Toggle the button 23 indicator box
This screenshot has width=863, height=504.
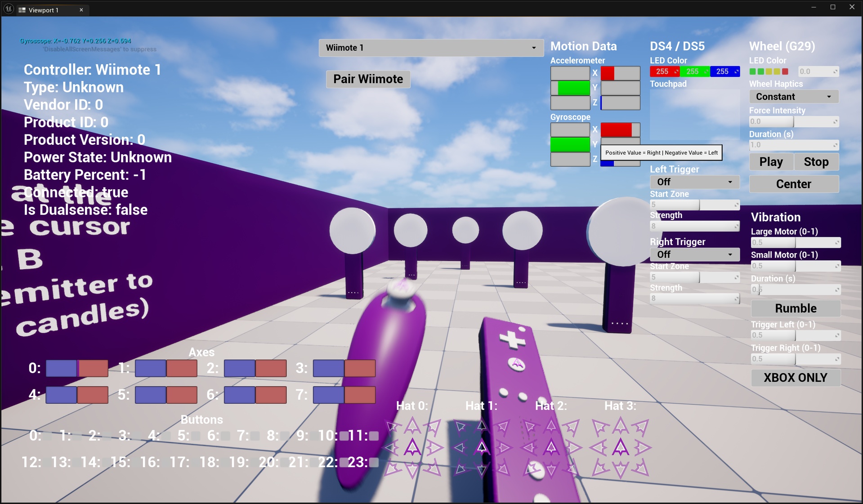[374, 462]
